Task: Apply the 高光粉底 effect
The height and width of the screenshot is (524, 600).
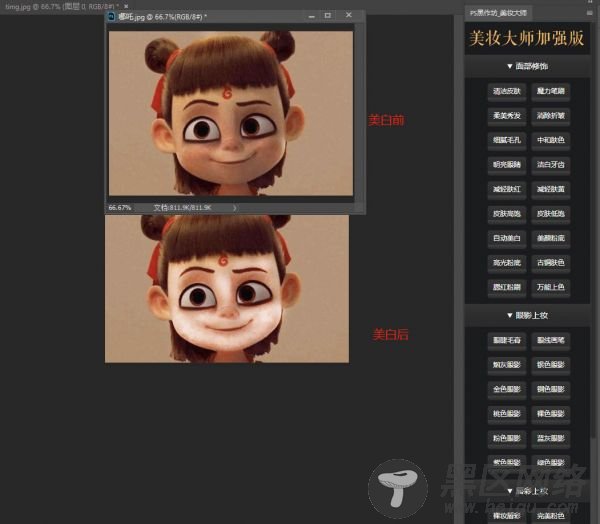Action: click(x=507, y=263)
